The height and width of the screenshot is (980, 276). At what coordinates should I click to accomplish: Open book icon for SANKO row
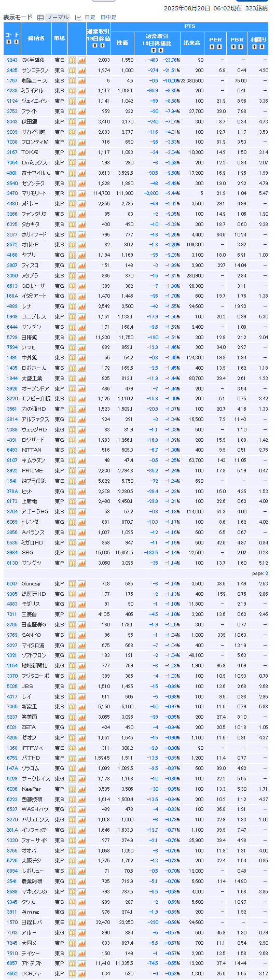72,635
